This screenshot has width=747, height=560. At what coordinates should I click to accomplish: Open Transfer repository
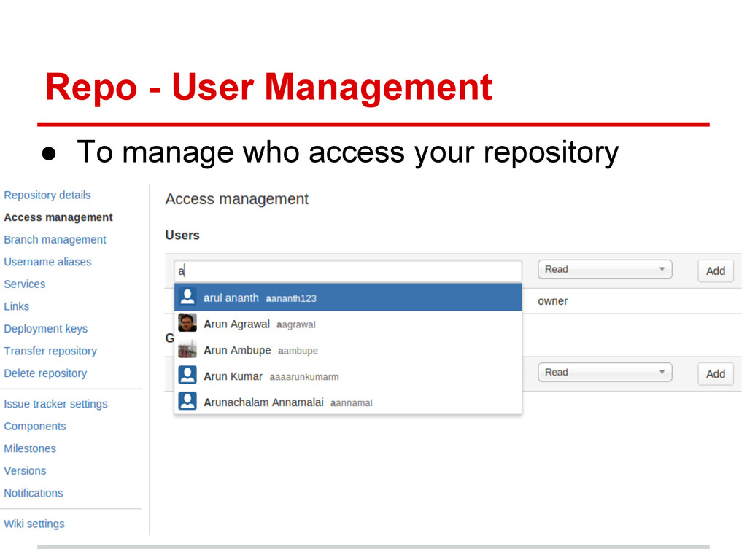click(x=50, y=351)
